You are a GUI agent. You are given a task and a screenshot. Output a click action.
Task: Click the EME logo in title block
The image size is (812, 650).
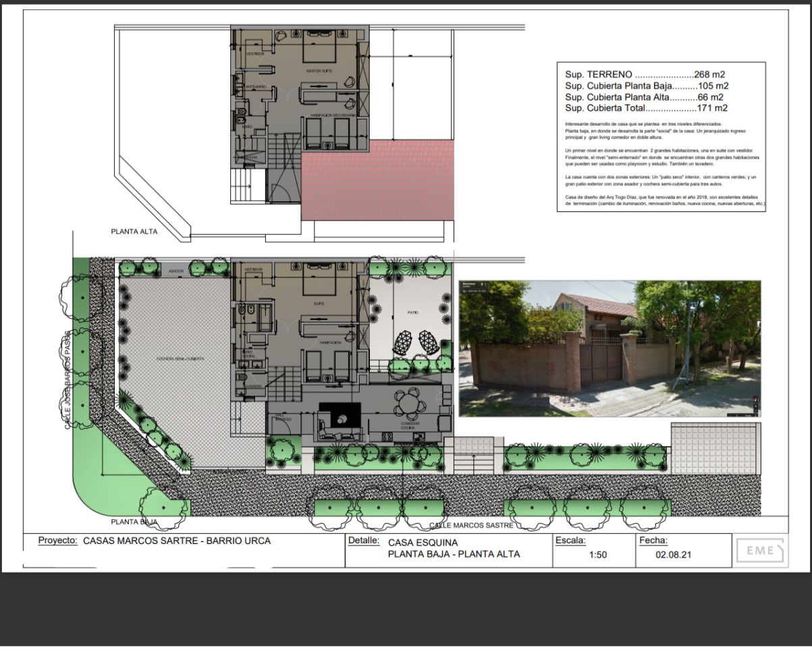point(760,551)
